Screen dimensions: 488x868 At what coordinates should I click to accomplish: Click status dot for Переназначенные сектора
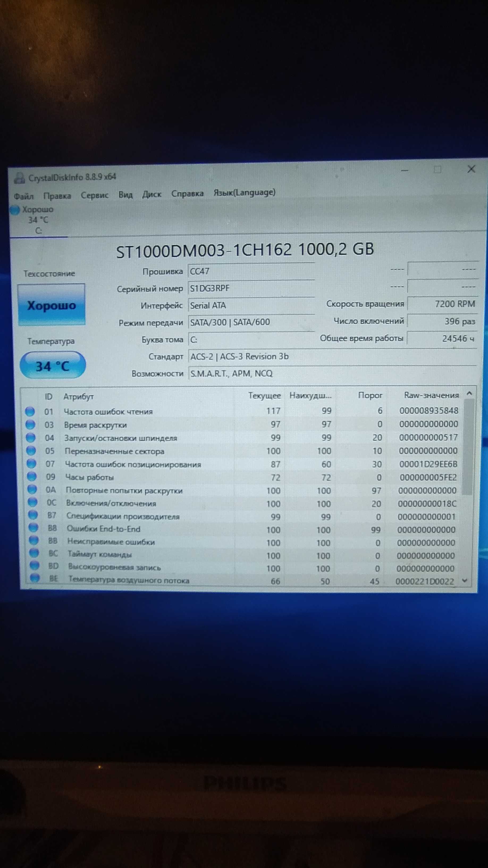pos(31,451)
